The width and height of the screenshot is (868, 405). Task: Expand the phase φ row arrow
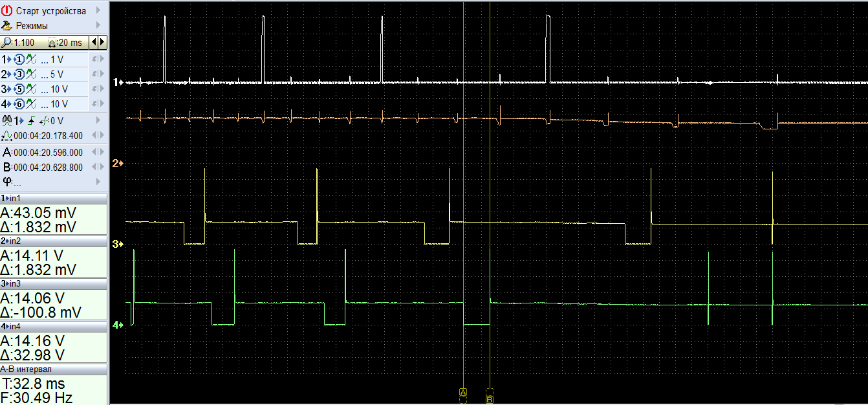(98, 181)
